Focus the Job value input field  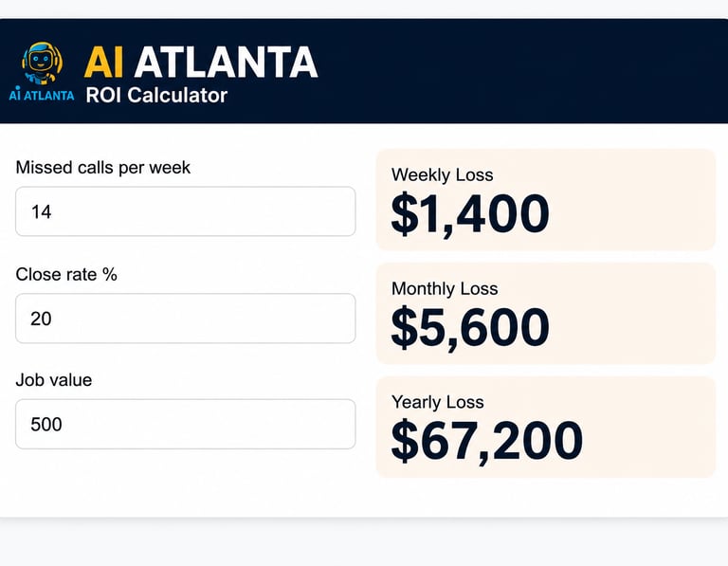[186, 424]
